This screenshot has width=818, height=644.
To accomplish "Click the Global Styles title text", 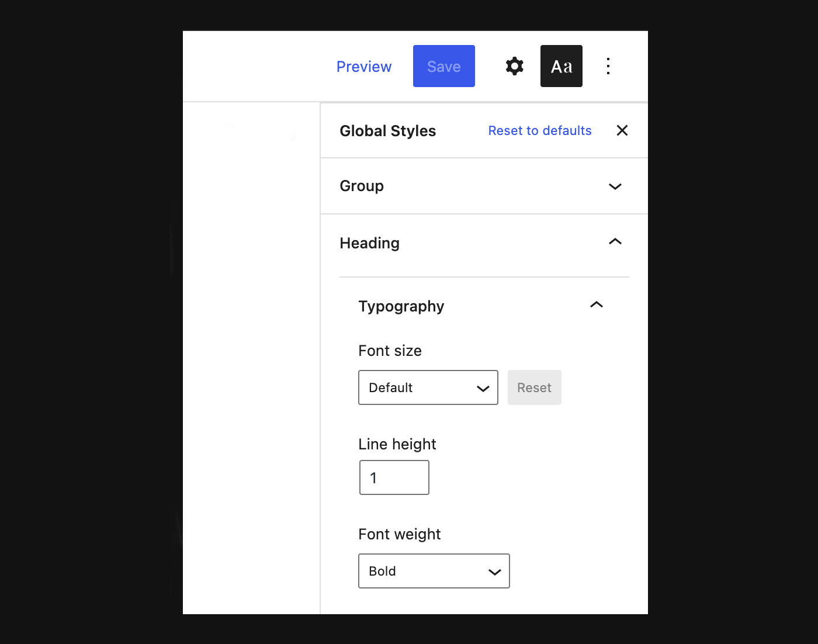I will [x=388, y=131].
